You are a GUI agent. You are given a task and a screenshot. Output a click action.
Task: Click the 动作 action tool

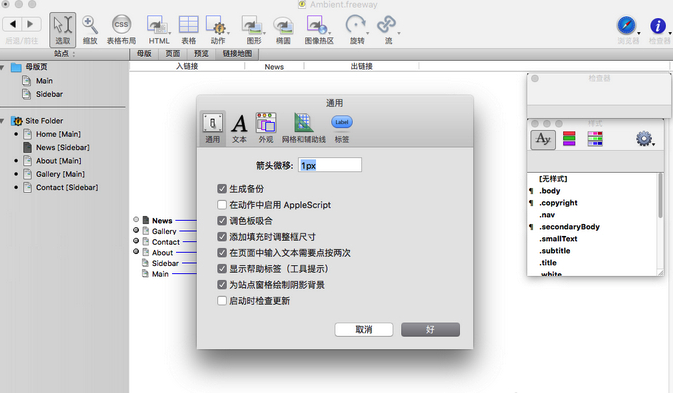(x=217, y=29)
